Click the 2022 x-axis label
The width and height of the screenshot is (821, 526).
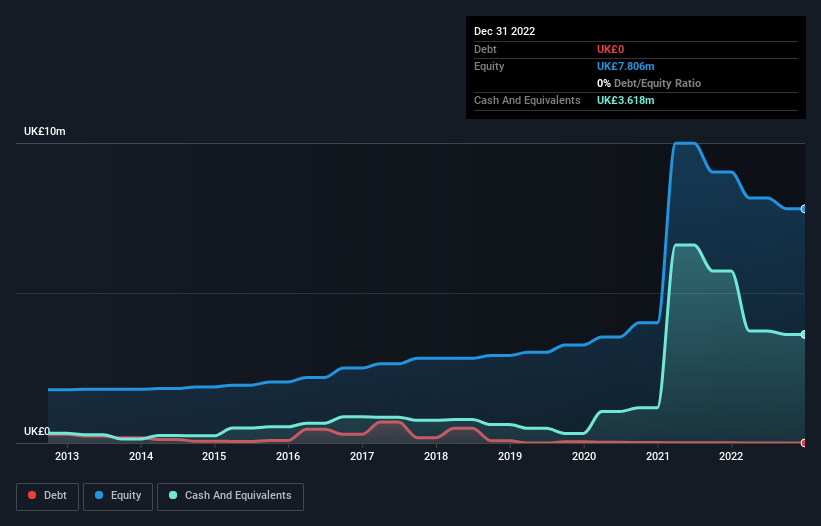tap(731, 456)
